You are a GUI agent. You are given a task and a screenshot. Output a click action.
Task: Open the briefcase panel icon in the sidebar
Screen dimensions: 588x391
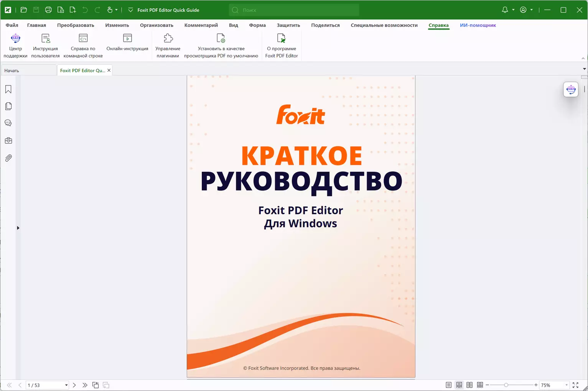coord(8,141)
